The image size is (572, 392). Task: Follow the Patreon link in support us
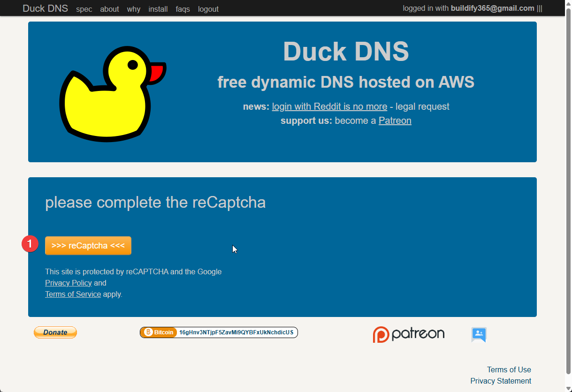(395, 121)
